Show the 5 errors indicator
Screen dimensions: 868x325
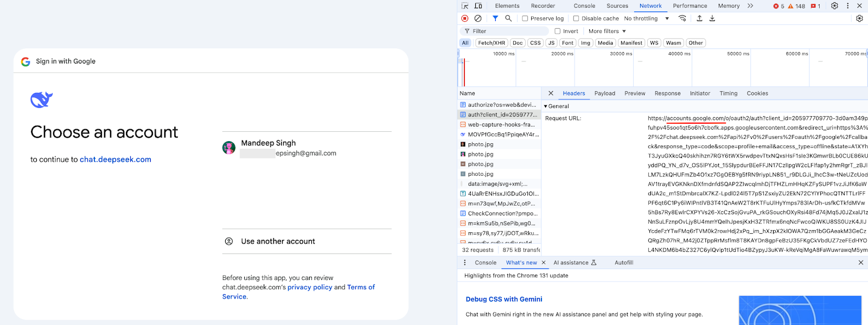click(779, 6)
